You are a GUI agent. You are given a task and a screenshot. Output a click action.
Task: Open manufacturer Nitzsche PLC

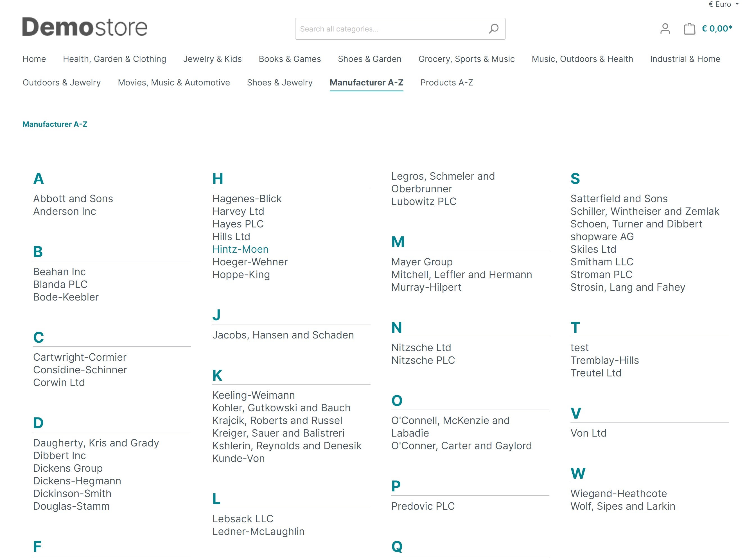pos(423,360)
